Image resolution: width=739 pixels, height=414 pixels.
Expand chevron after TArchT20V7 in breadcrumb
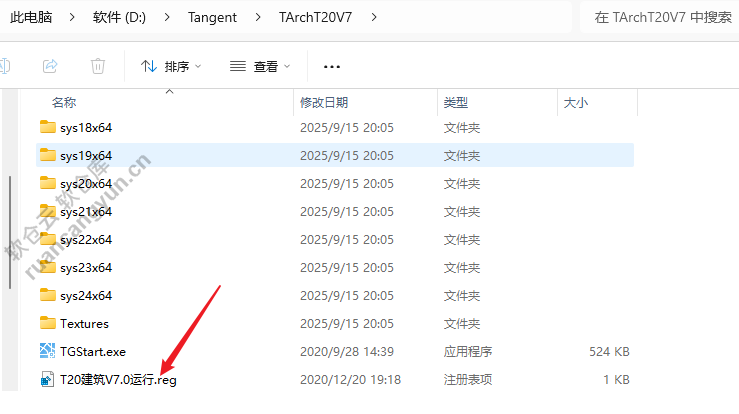point(374,17)
